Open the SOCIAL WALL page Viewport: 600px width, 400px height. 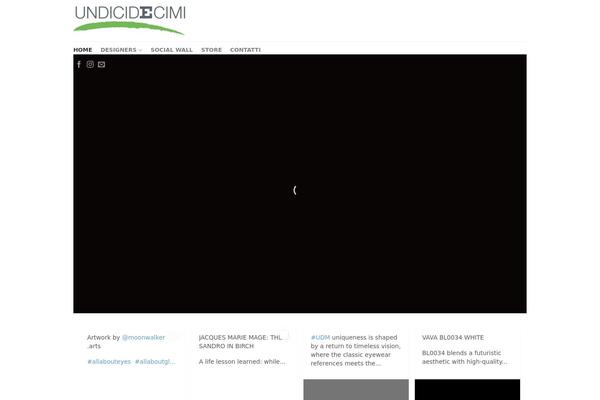coord(171,50)
